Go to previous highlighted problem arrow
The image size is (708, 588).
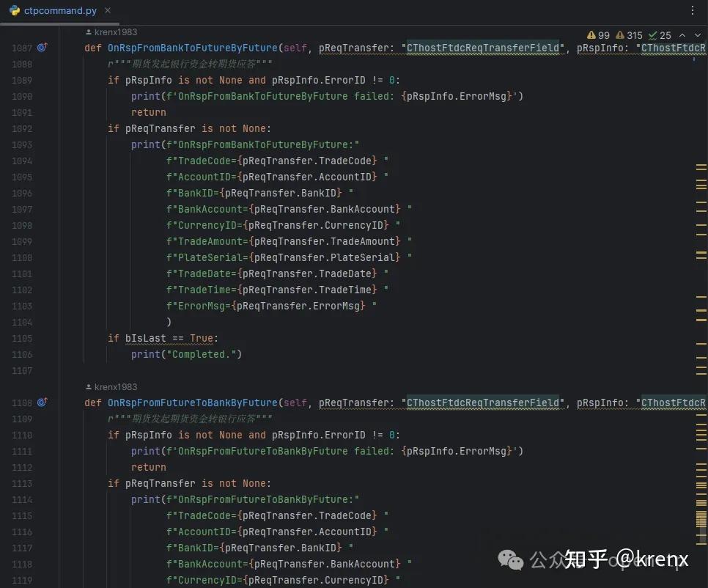tap(682, 35)
